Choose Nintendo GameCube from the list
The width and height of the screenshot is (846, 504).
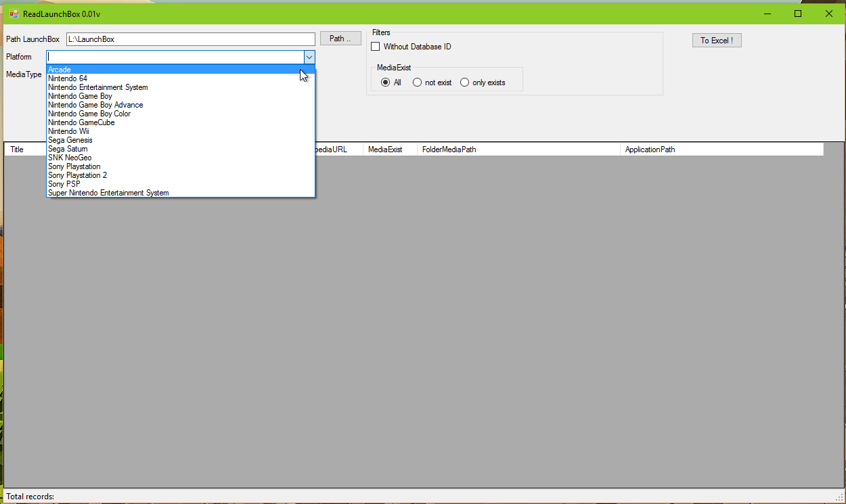[181, 122]
